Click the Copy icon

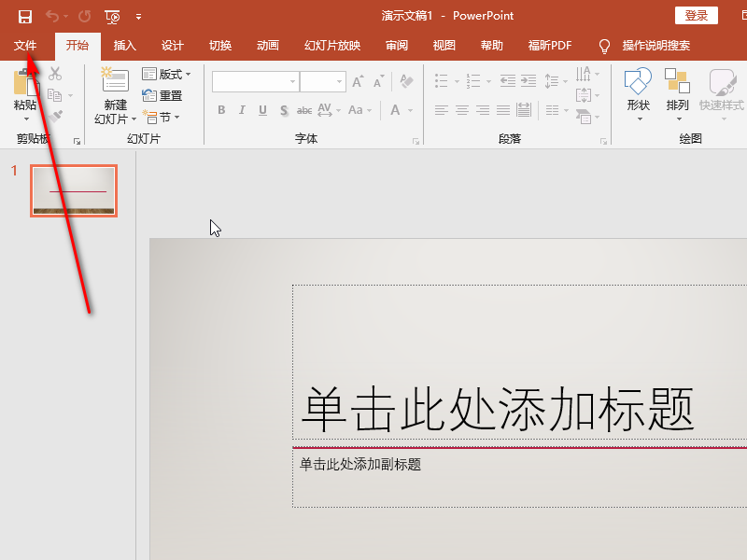55,95
